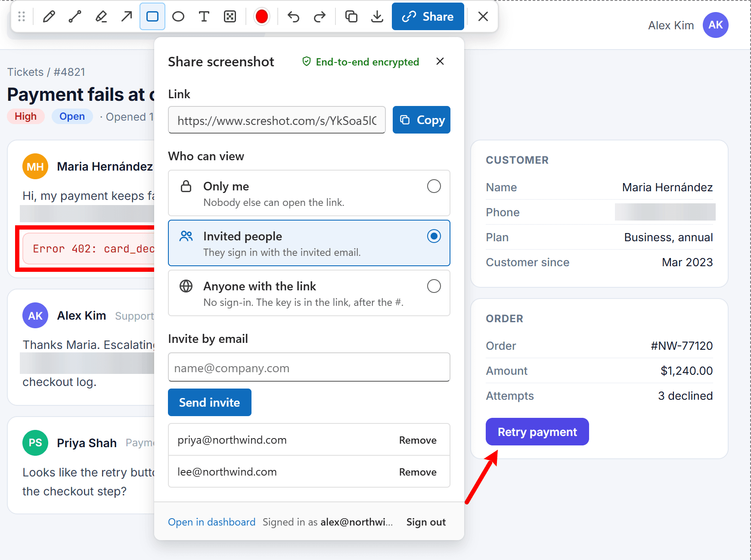This screenshot has width=751, height=560.
Task: Copy screenshot to clipboard from toolbar
Action: pos(351,16)
